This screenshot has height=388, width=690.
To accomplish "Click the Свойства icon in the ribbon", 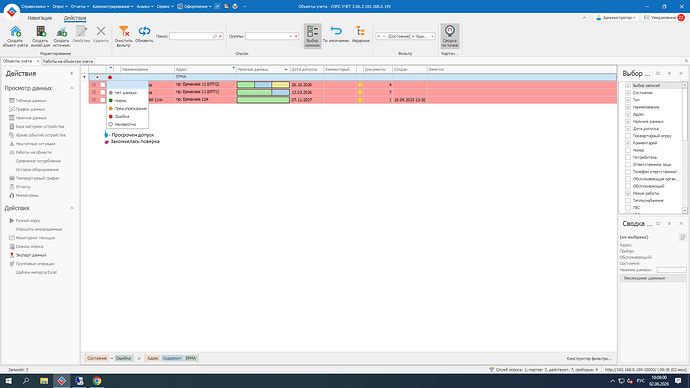I will (81, 31).
